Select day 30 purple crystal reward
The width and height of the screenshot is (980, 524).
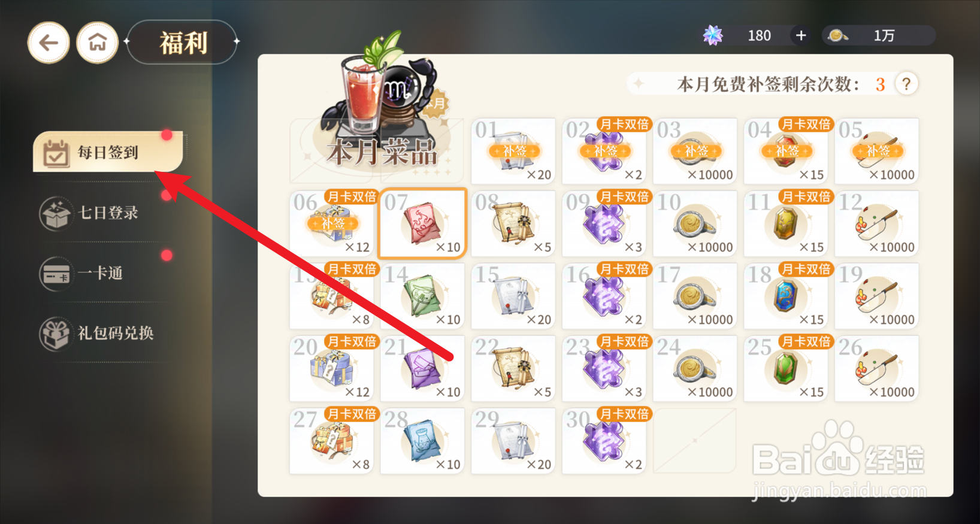tap(604, 441)
